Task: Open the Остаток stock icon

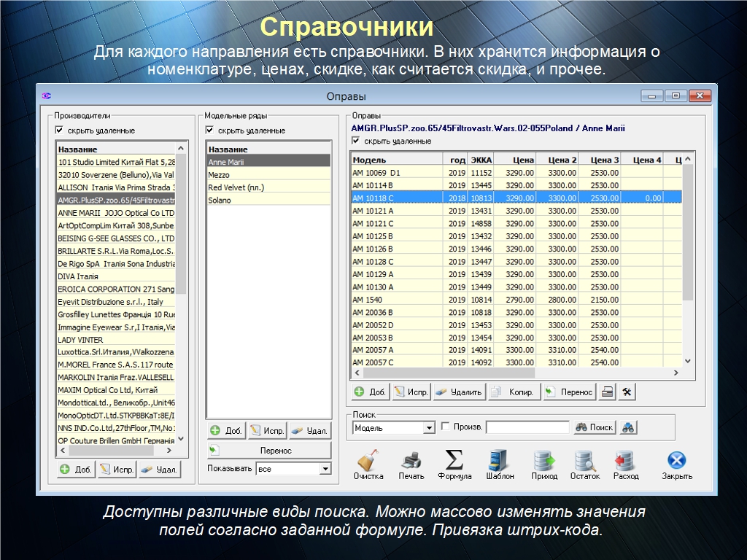Action: [585, 461]
